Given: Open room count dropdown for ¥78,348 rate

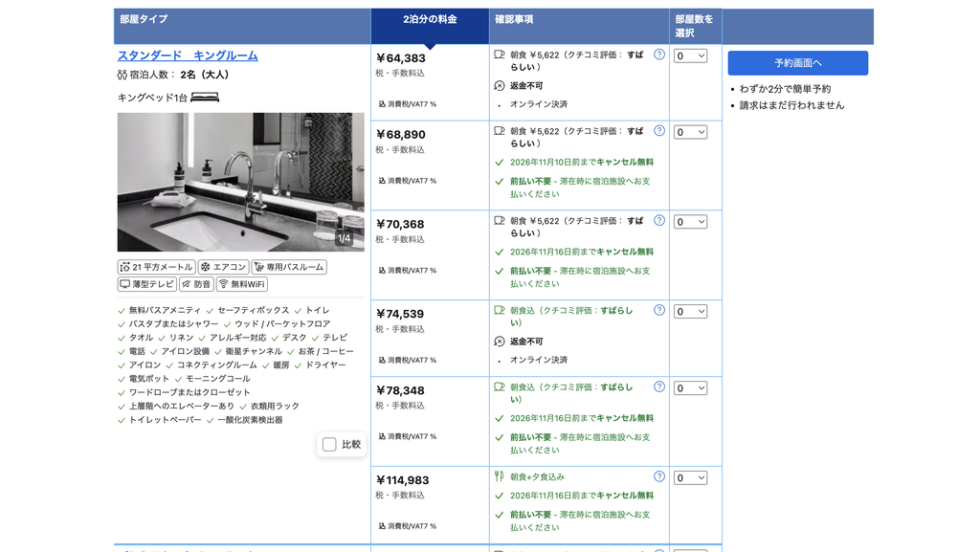Looking at the screenshot, I should [x=690, y=388].
